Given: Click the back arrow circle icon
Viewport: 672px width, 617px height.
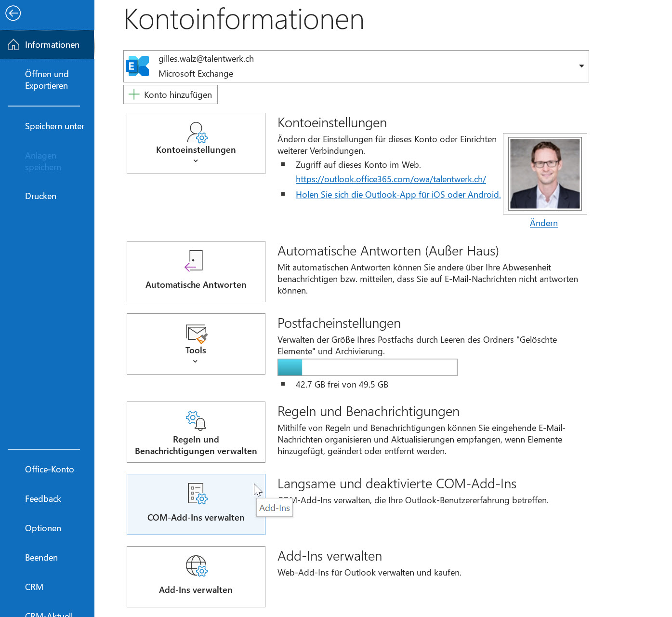Looking at the screenshot, I should point(13,13).
